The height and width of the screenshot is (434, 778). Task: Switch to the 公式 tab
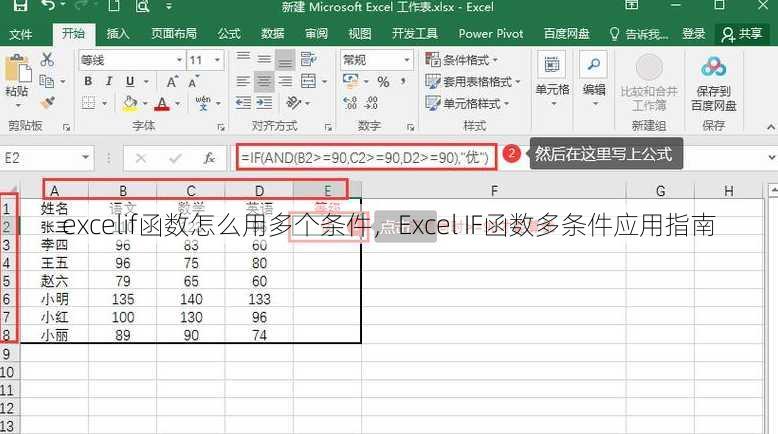[x=229, y=34]
